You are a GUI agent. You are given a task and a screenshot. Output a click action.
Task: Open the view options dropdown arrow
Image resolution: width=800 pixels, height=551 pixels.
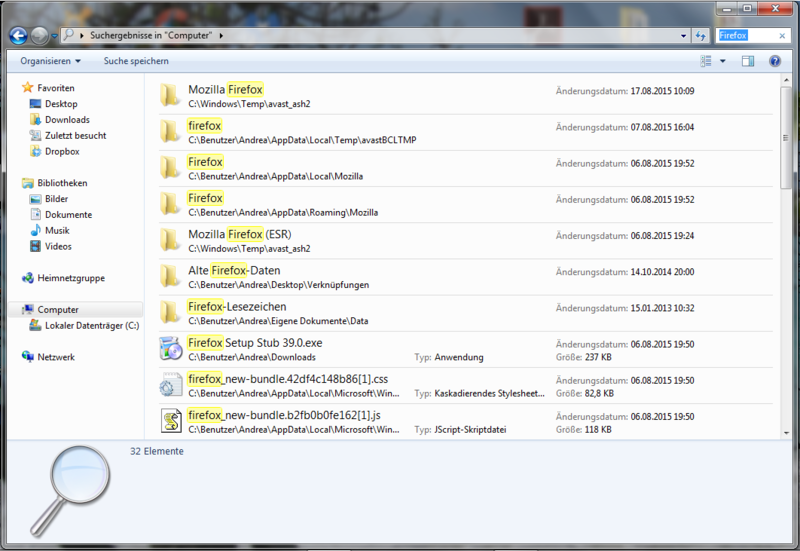pyautogui.click(x=722, y=61)
